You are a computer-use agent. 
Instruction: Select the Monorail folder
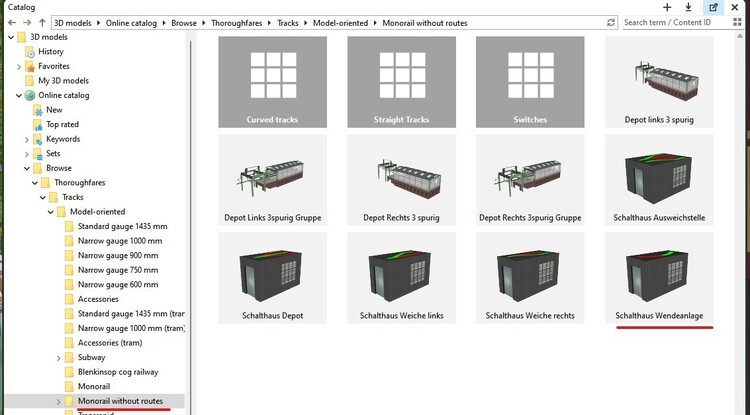94,386
